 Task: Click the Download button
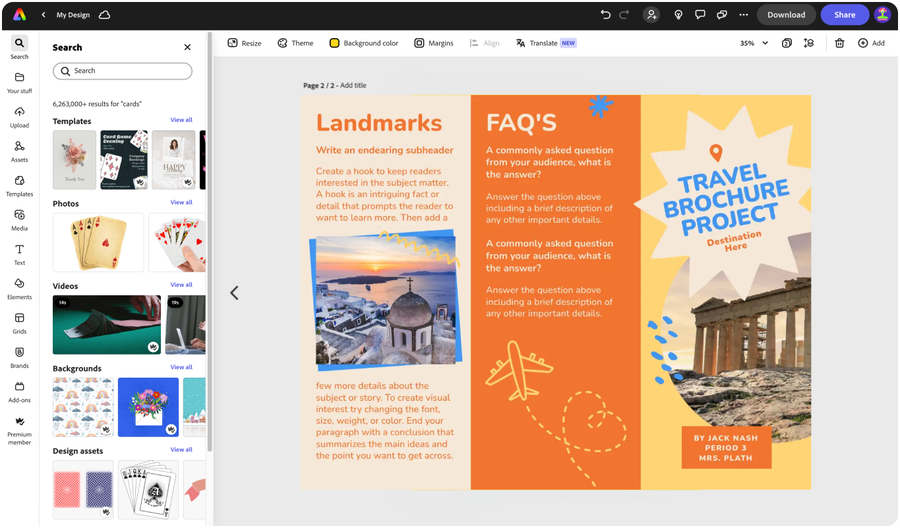point(786,15)
